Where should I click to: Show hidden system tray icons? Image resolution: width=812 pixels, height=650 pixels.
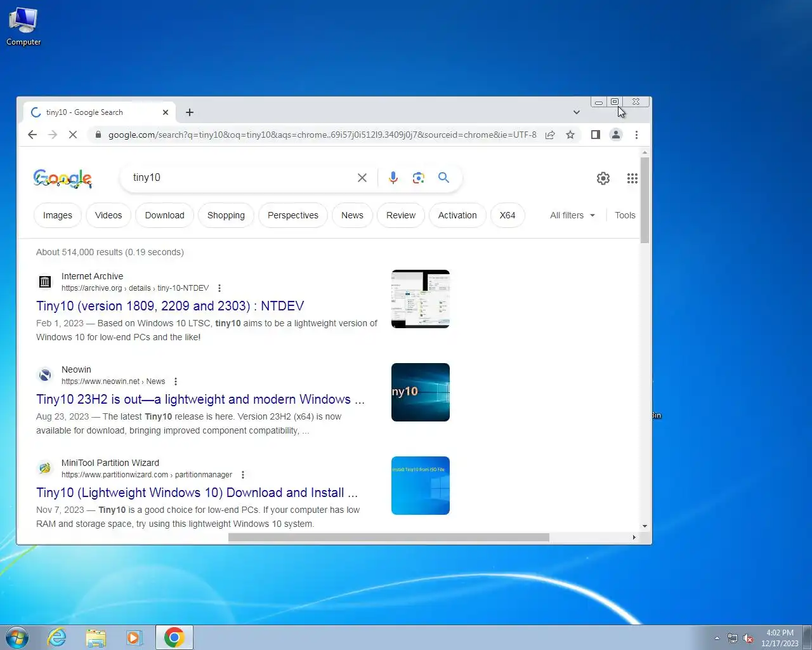click(x=717, y=638)
